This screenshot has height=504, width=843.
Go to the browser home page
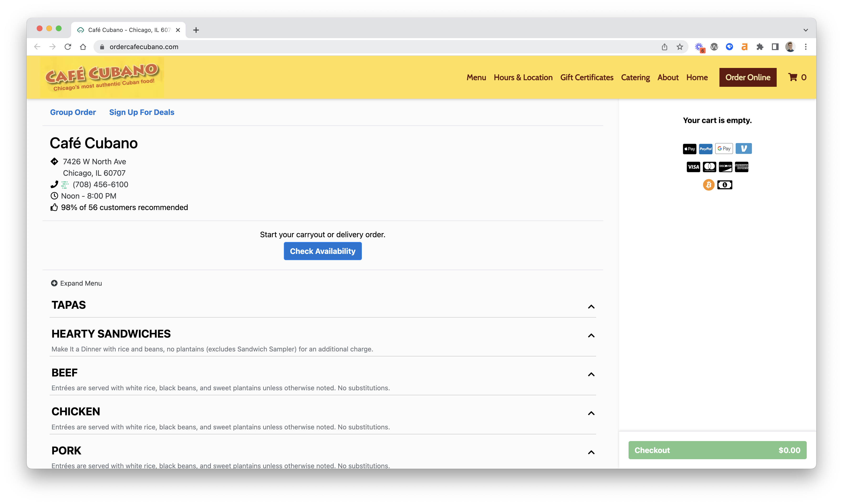click(83, 47)
